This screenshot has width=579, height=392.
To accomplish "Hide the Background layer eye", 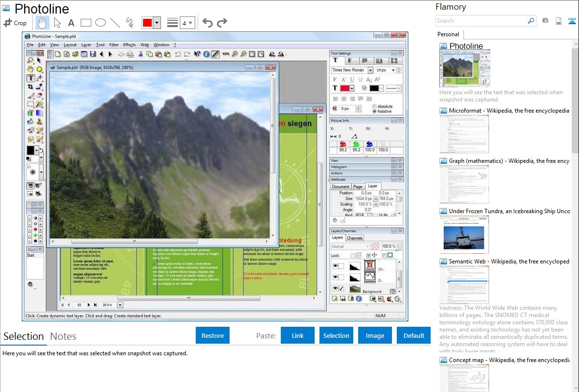I will tap(335, 289).
